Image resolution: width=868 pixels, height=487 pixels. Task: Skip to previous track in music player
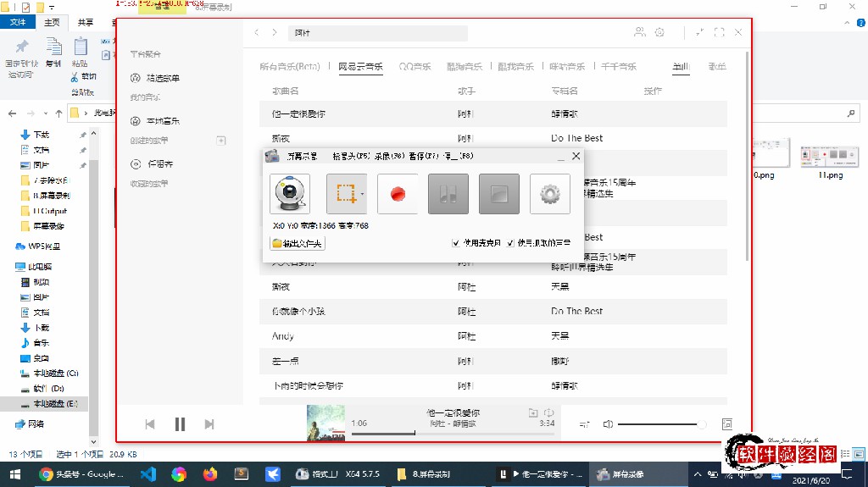coord(149,424)
